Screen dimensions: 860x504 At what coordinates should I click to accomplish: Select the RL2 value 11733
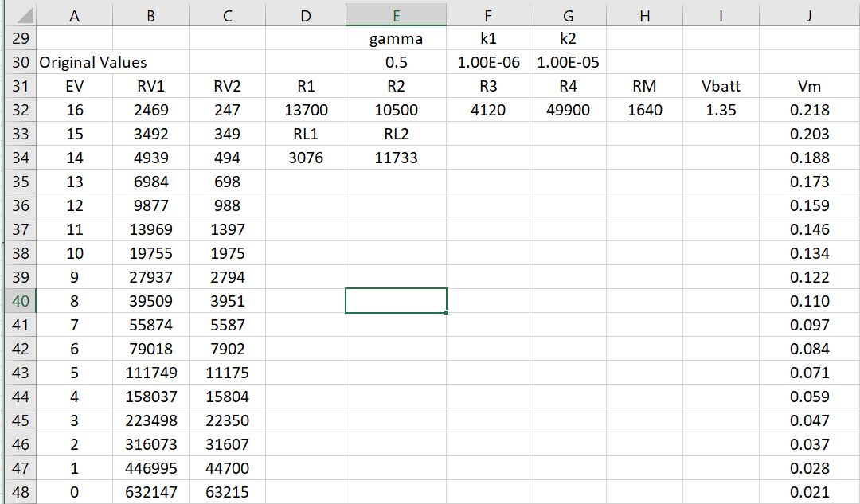396,158
